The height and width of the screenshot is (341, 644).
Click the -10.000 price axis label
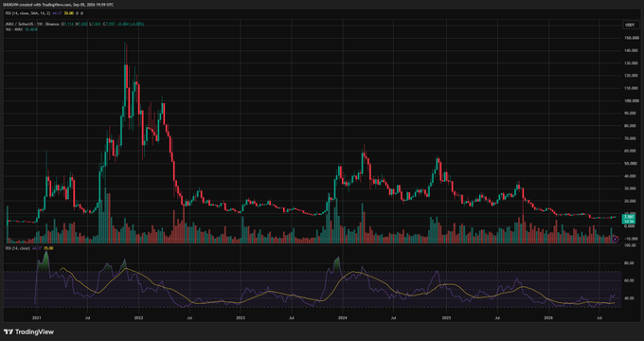pos(631,239)
